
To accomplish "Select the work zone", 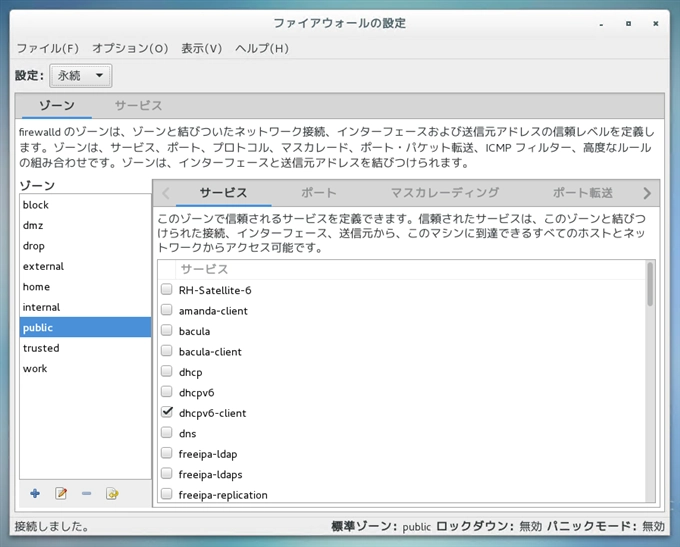I will (85, 368).
